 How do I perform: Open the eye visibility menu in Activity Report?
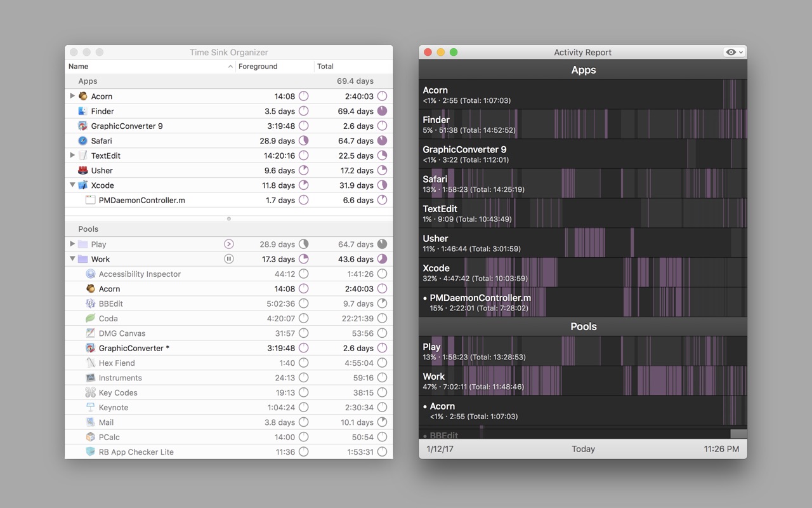[735, 52]
